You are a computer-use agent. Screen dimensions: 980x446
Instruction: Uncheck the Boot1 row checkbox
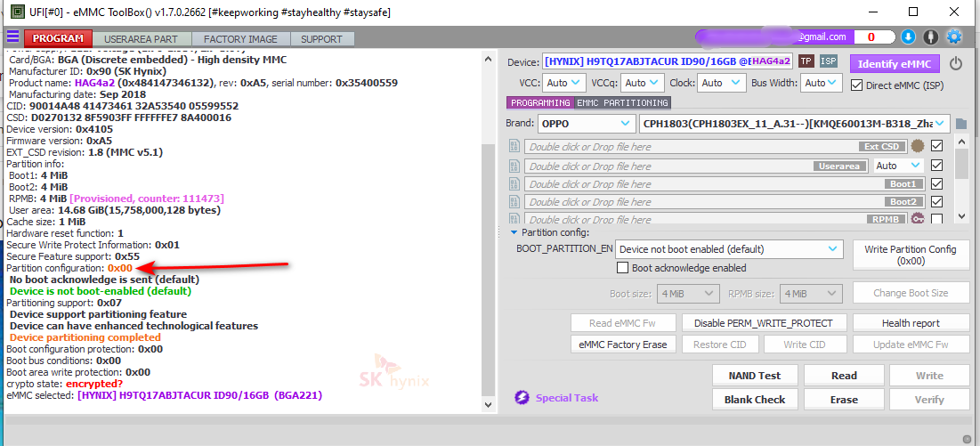[x=936, y=183]
